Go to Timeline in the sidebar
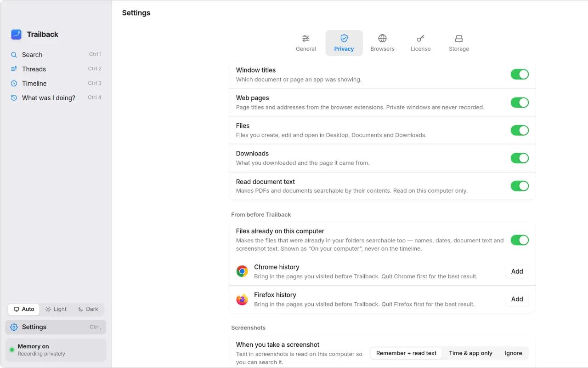 pyautogui.click(x=56, y=83)
